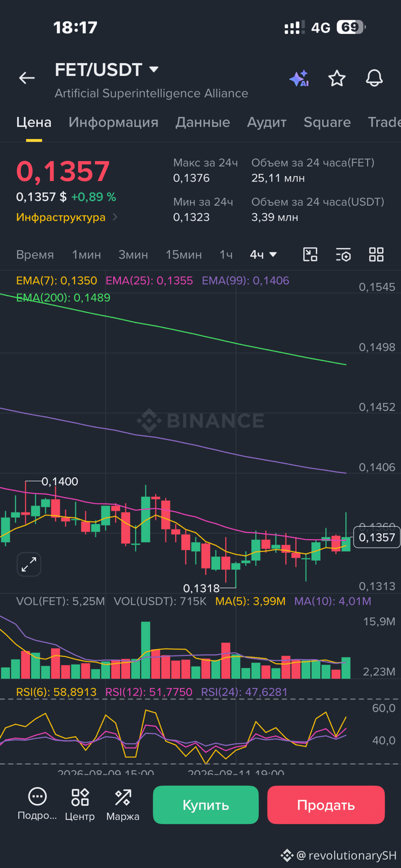Screen dimensions: 401x868
Task: Tap the +0,89 % change value
Action: [93, 197]
